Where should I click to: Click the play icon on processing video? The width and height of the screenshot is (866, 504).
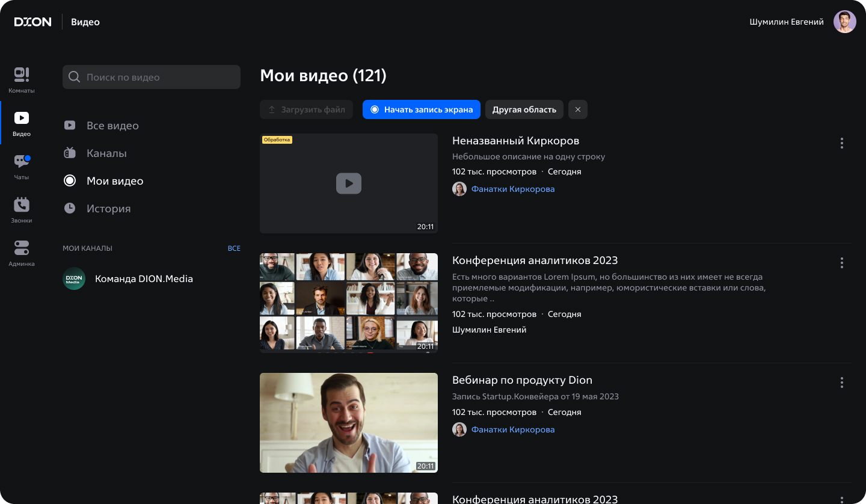[x=349, y=183]
